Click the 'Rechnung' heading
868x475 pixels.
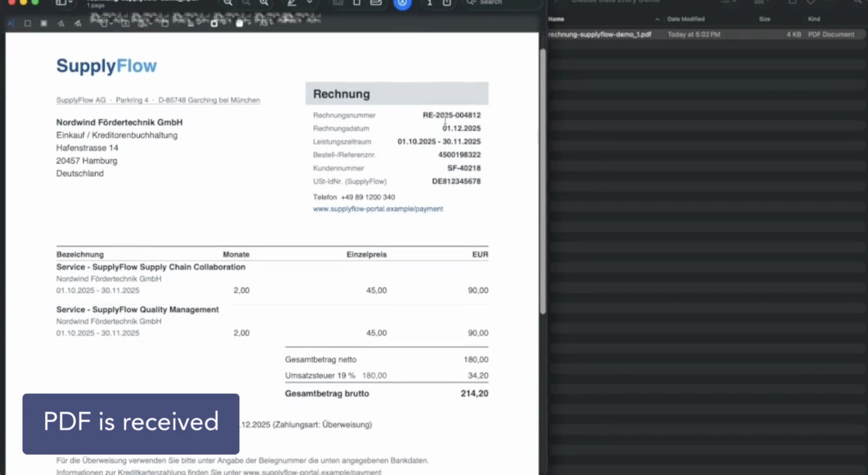click(341, 94)
